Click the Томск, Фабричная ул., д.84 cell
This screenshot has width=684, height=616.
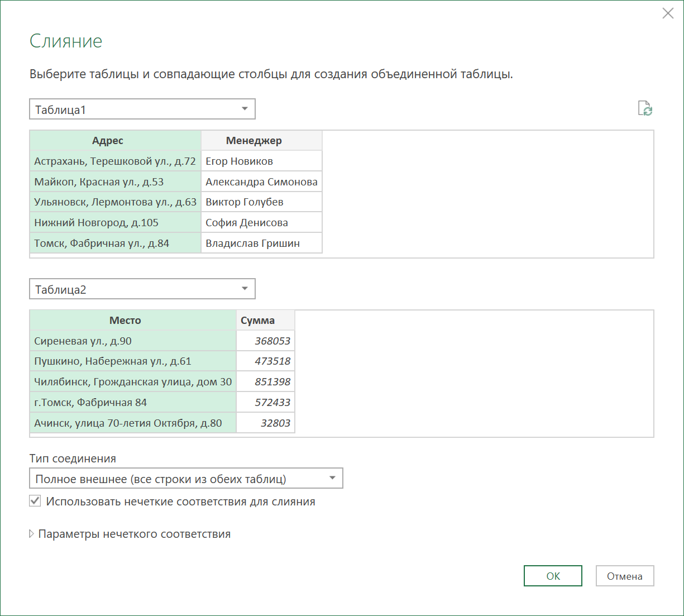(x=115, y=243)
